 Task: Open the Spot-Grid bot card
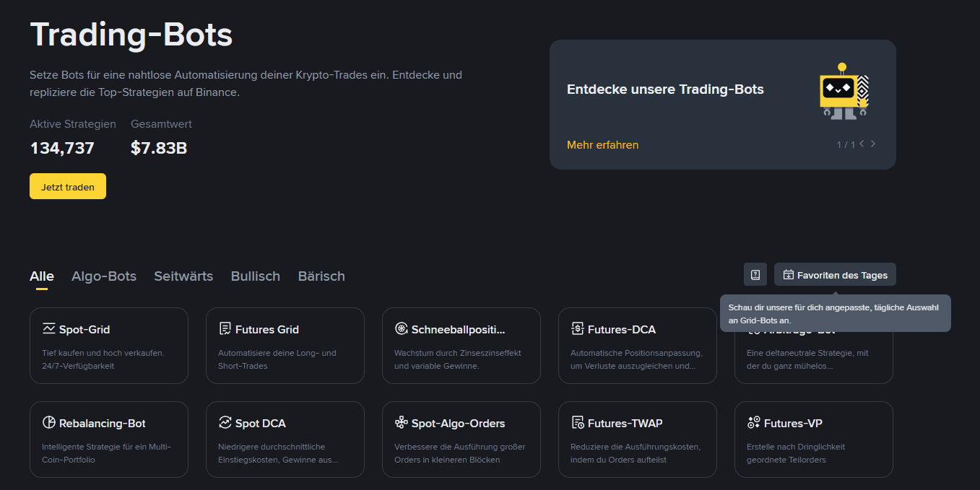109,346
